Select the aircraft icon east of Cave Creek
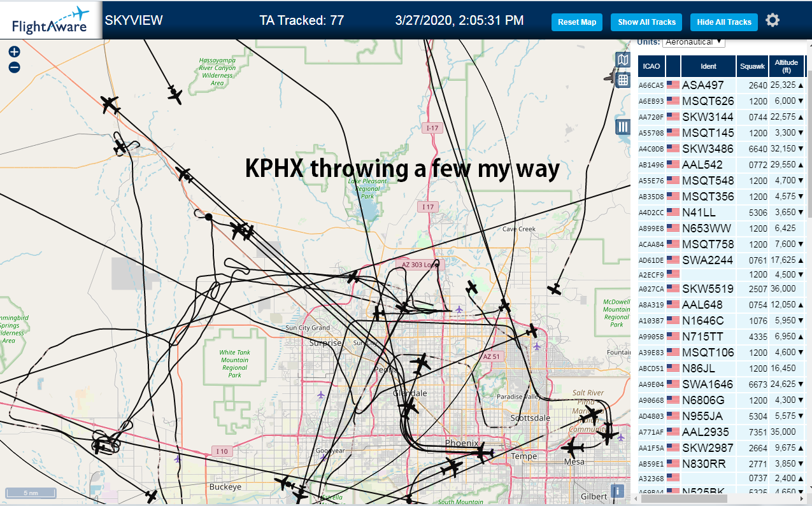This screenshot has width=812, height=506. (555, 288)
